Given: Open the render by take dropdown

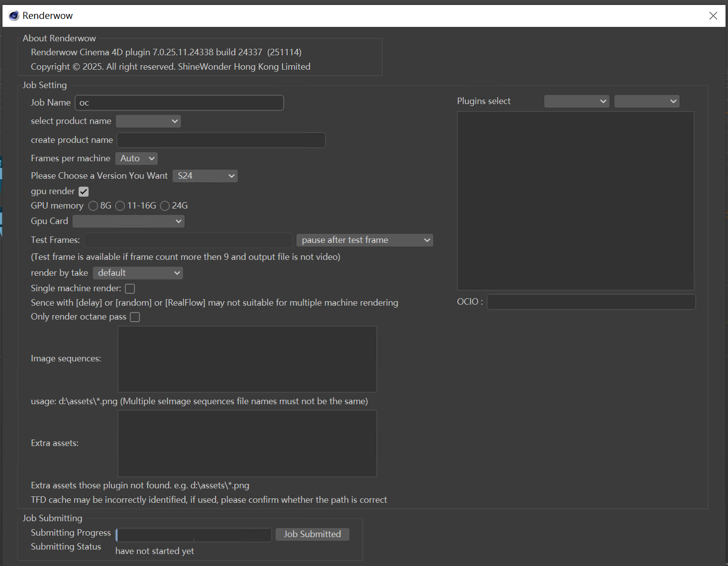Looking at the screenshot, I should 138,273.
